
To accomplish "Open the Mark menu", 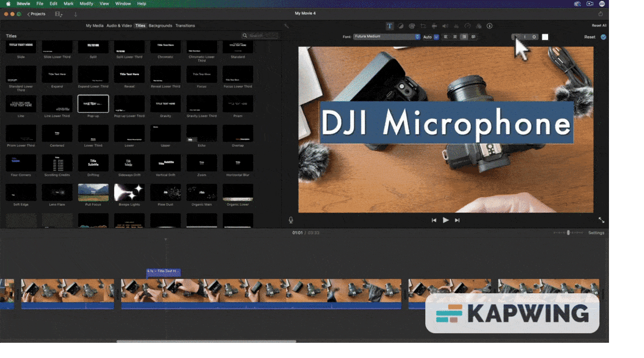I will [x=69, y=4].
